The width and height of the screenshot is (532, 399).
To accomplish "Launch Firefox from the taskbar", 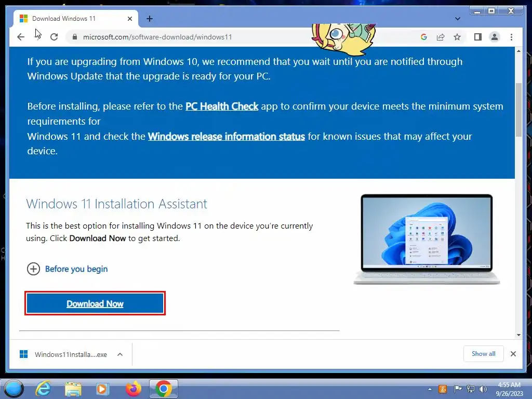I will 134,389.
